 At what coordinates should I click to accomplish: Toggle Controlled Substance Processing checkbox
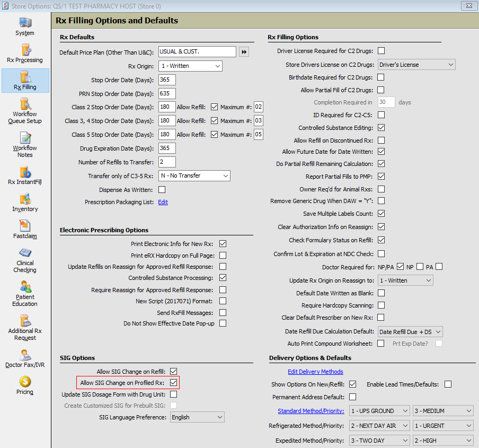(223, 277)
